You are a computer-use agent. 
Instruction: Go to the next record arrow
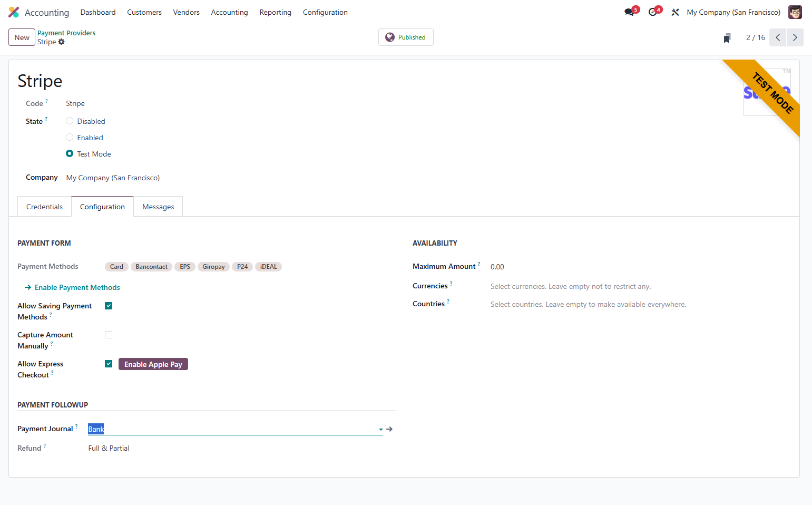coord(795,37)
